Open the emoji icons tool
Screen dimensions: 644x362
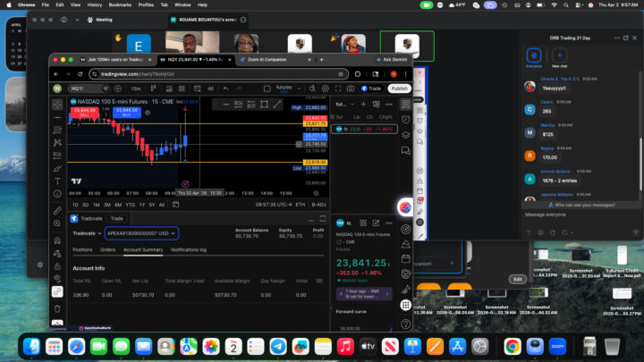(57, 194)
